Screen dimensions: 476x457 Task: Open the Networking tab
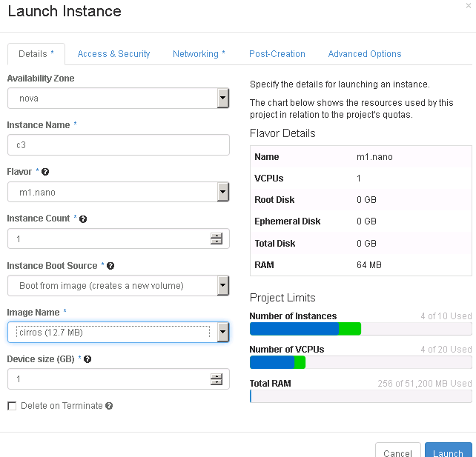click(199, 54)
